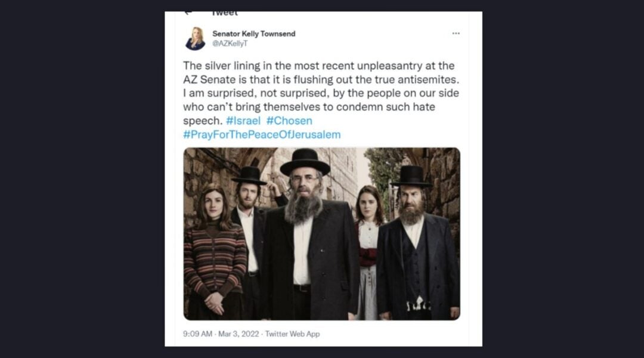Click the dark margin beside the tweet card
The image size is (644, 358).
(82, 179)
